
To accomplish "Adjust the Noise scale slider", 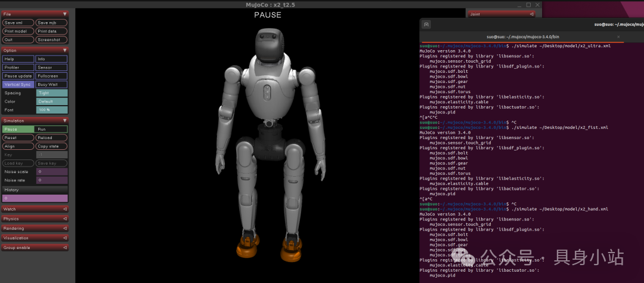I will click(52, 171).
